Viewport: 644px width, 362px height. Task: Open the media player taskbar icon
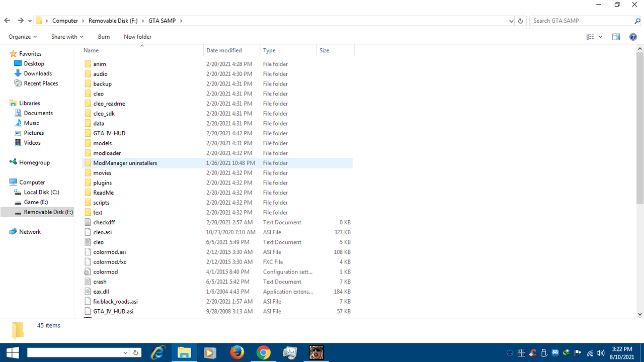(210, 352)
